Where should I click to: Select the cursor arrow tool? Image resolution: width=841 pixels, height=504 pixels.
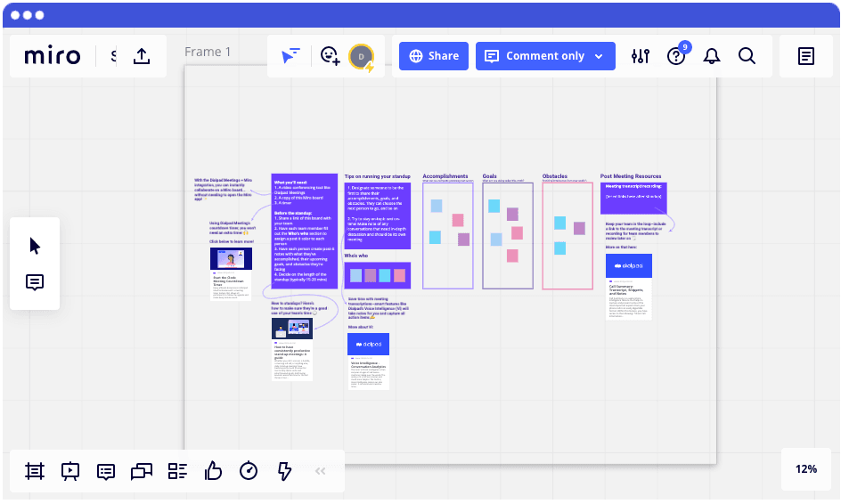(35, 246)
